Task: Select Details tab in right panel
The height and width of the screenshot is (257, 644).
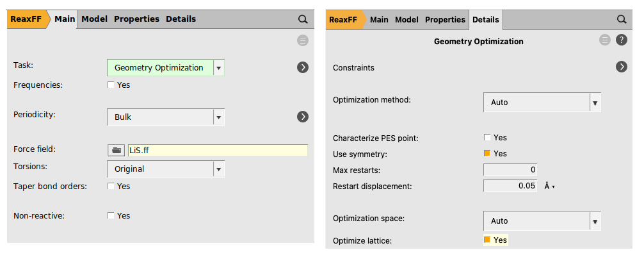Action: (486, 19)
